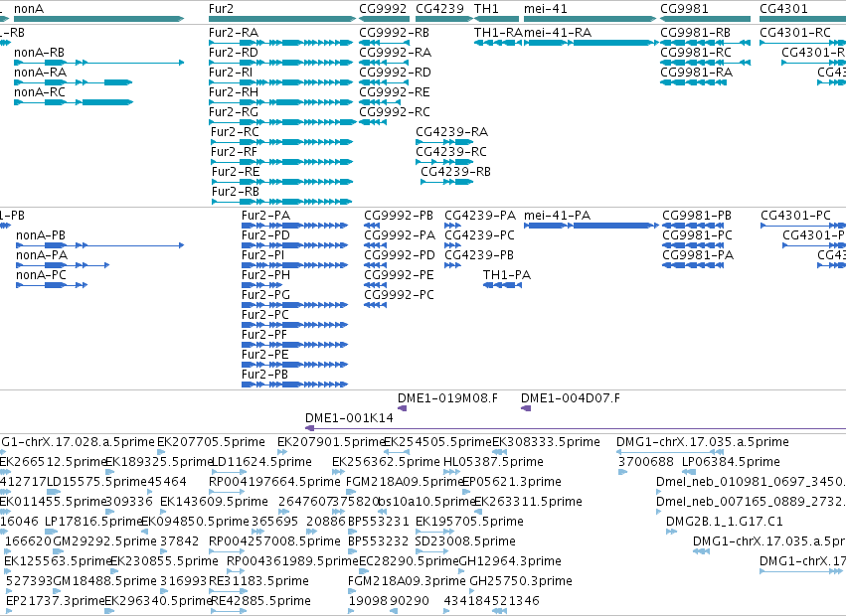
Task: Select the DME1-004D07.F feature label
Action: [x=571, y=398]
